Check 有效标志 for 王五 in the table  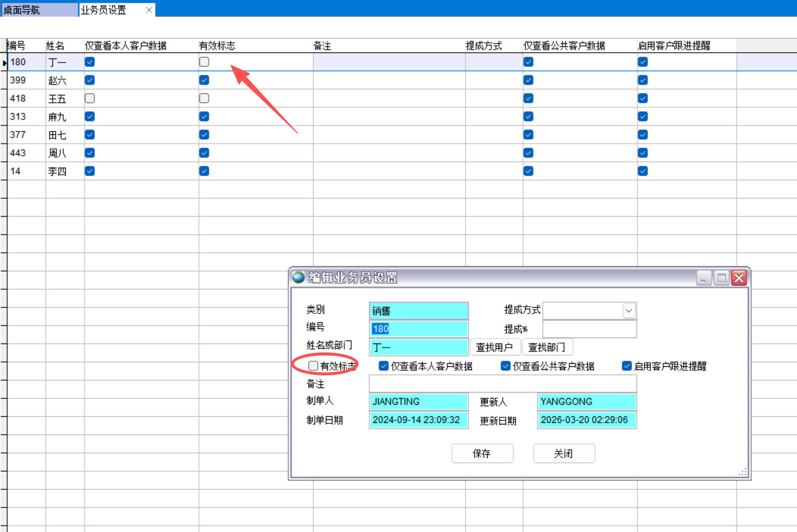point(204,98)
